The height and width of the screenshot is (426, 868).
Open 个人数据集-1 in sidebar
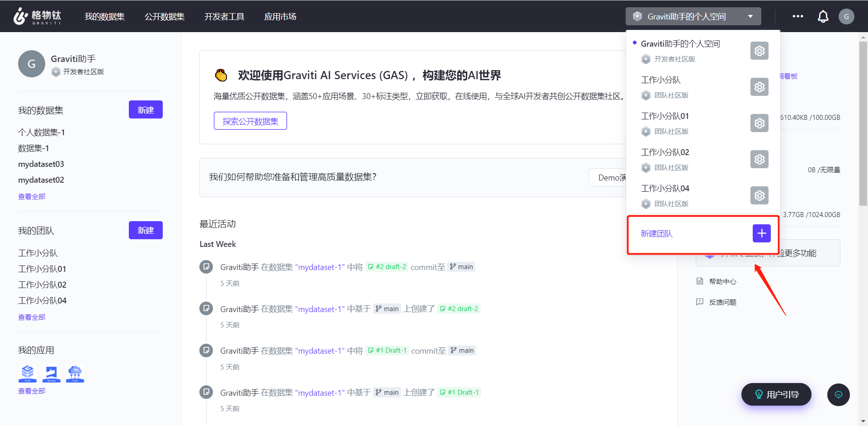(x=42, y=133)
